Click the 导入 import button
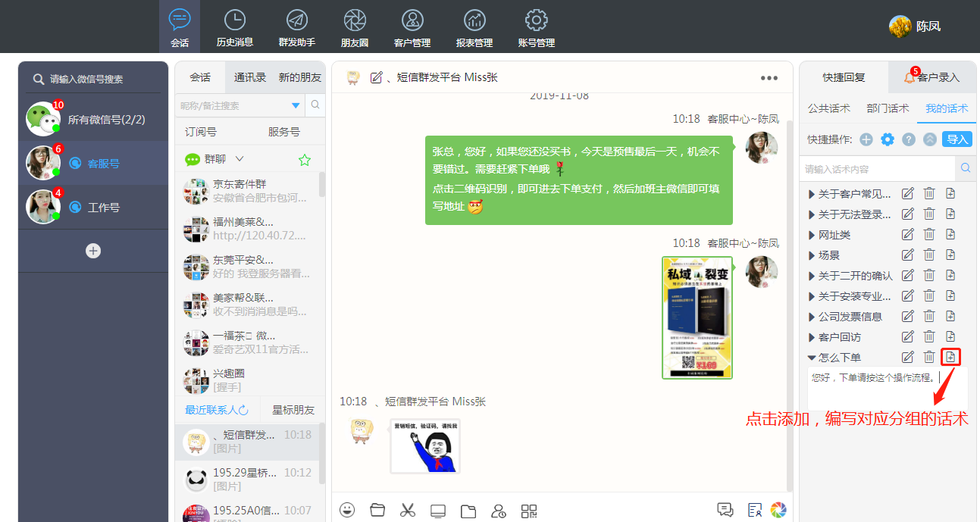The width and height of the screenshot is (980, 522). (957, 139)
